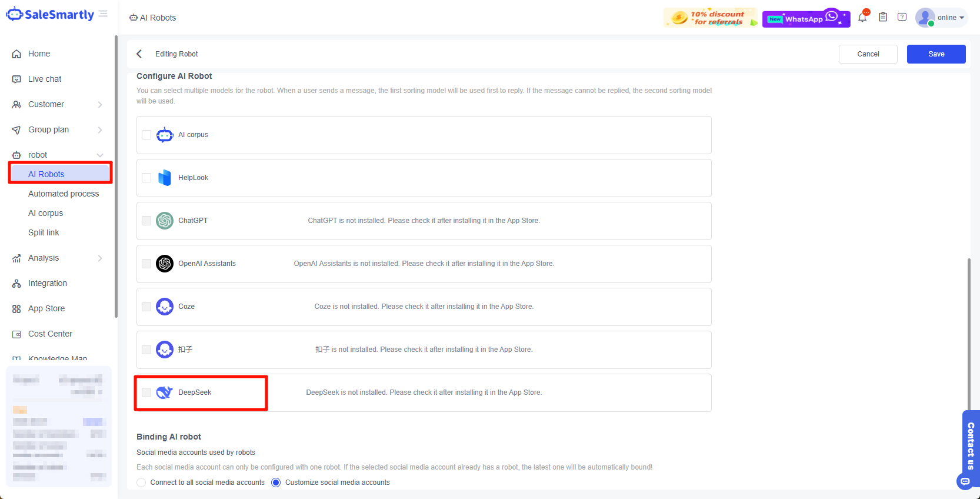
Task: Collapse sidebar with the hamburger icon
Action: 104,14
